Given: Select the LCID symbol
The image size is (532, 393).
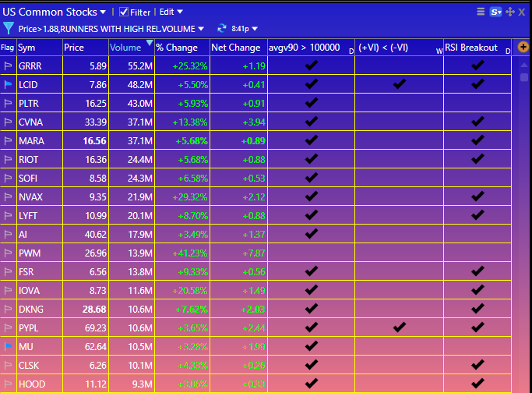Looking at the screenshot, I should pyautogui.click(x=28, y=84).
